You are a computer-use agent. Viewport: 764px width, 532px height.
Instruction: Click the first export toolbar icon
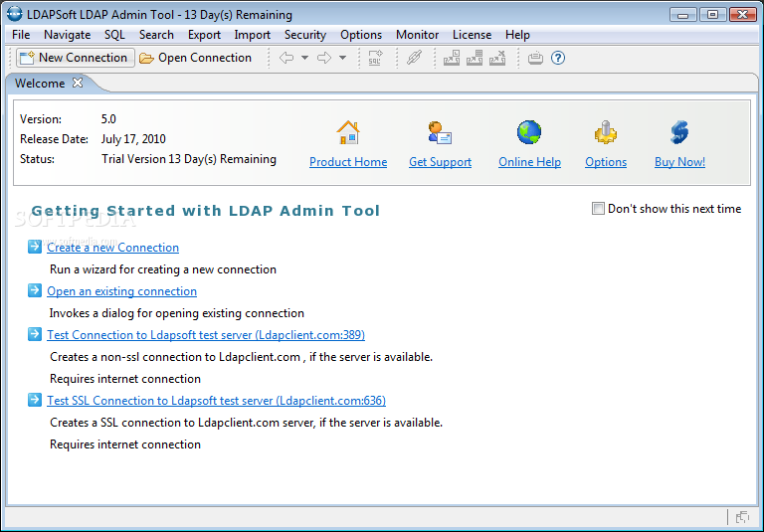452,58
